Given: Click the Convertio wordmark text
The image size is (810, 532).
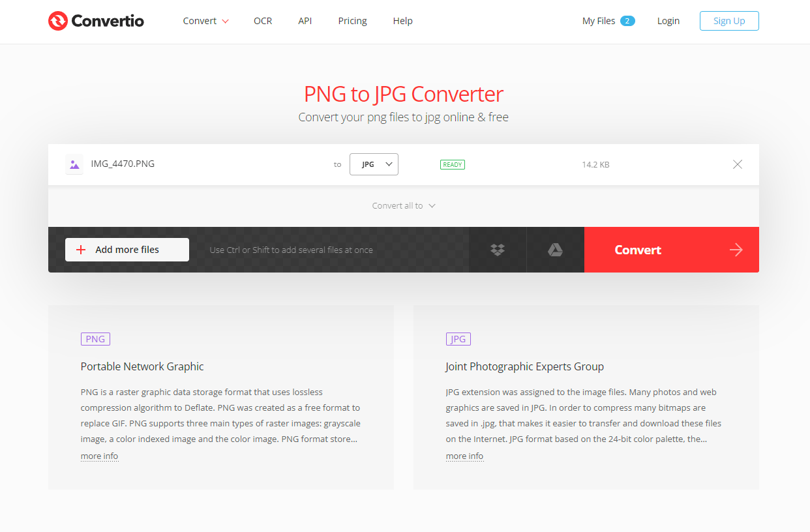Looking at the screenshot, I should (x=108, y=21).
